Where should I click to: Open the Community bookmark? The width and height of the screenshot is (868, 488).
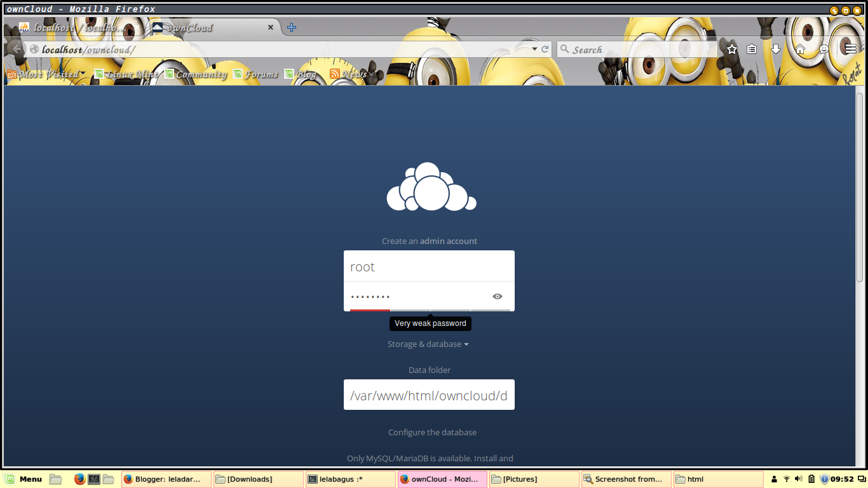point(196,74)
